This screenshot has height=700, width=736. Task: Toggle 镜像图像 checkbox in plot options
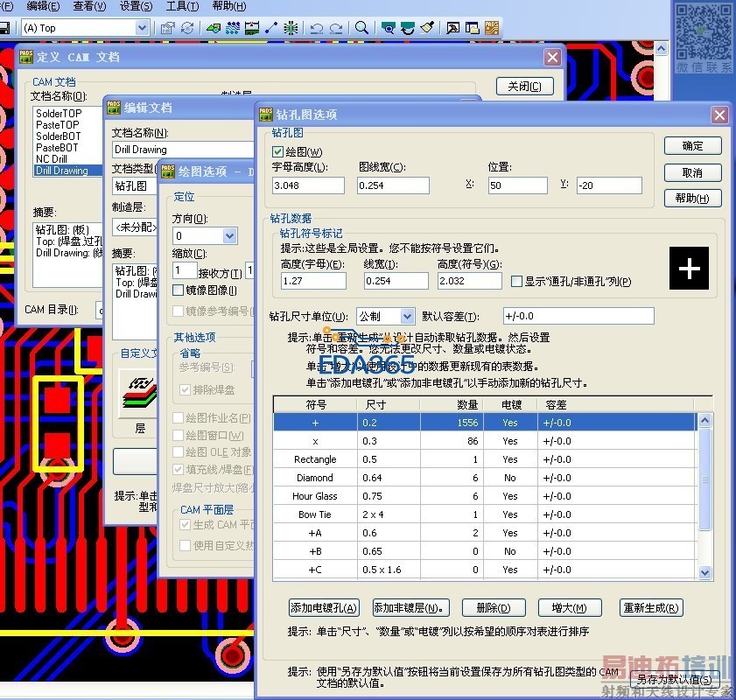pos(178,290)
